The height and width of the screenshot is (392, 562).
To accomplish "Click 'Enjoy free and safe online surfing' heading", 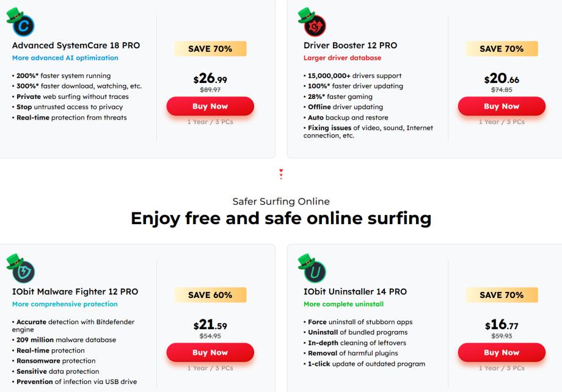I will pos(281,218).
